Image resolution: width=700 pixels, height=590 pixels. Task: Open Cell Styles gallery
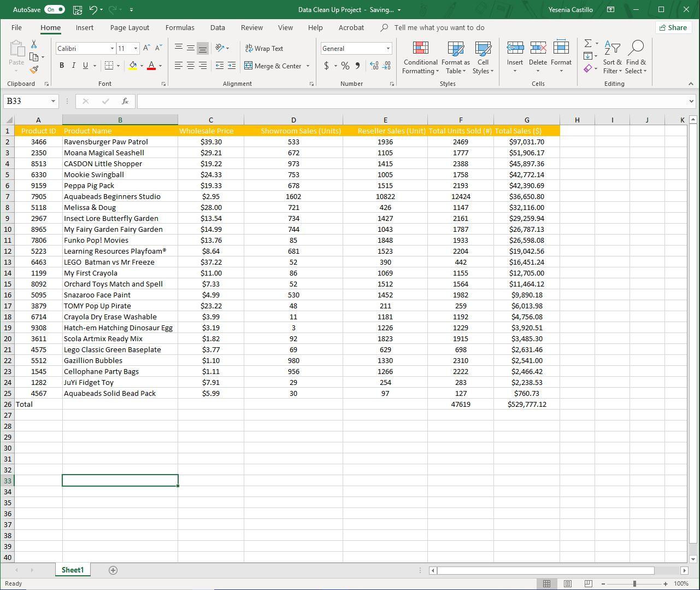[483, 57]
